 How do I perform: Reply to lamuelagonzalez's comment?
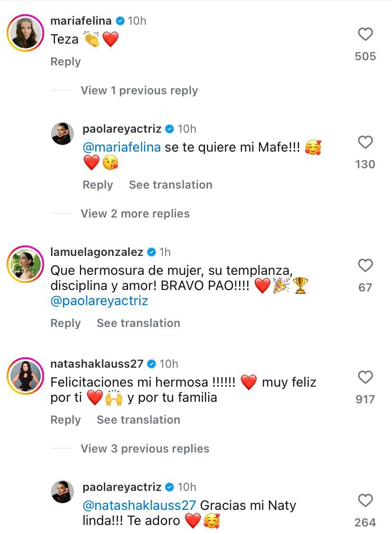point(65,323)
